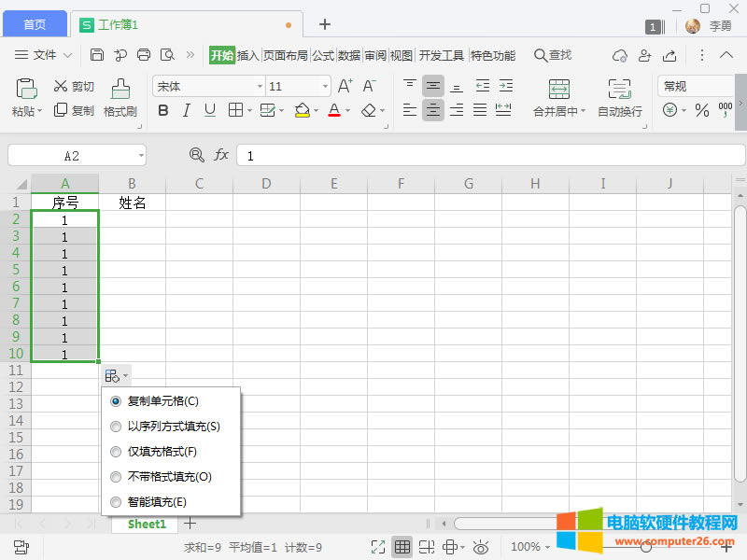
Task: Click the Merge and Center (合并居中) icon
Action: pos(558,89)
